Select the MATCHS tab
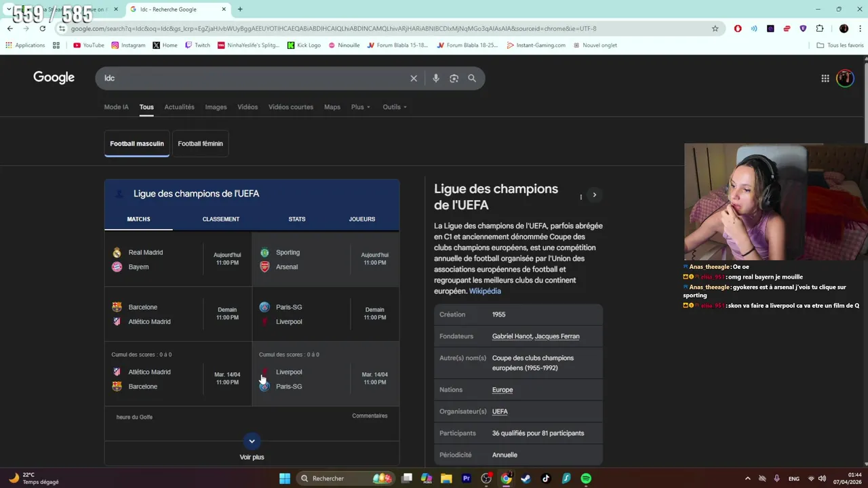 (x=138, y=219)
